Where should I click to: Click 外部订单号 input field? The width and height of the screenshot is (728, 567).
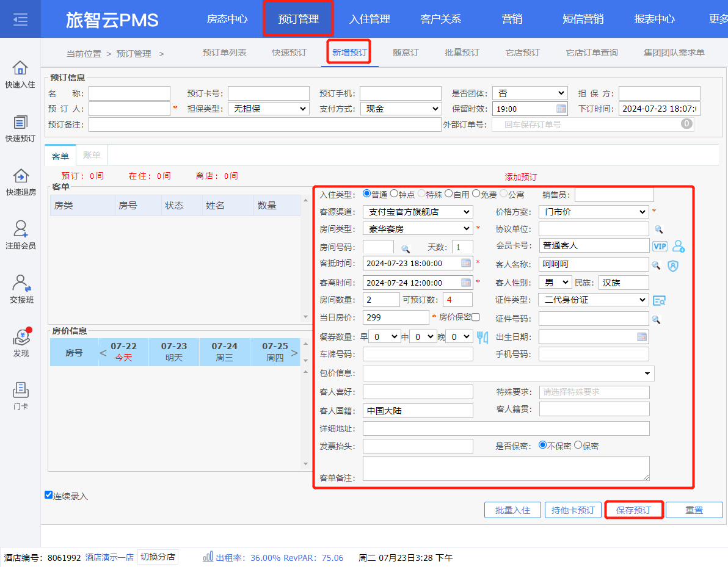(593, 125)
